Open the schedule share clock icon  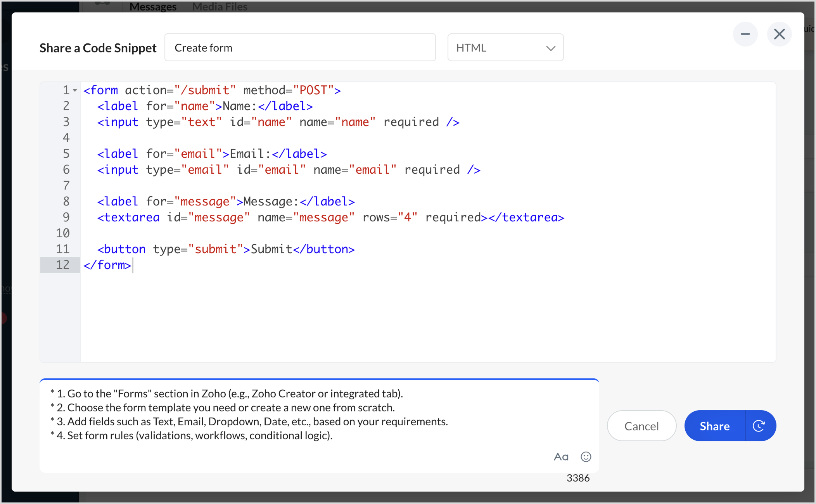click(x=759, y=426)
